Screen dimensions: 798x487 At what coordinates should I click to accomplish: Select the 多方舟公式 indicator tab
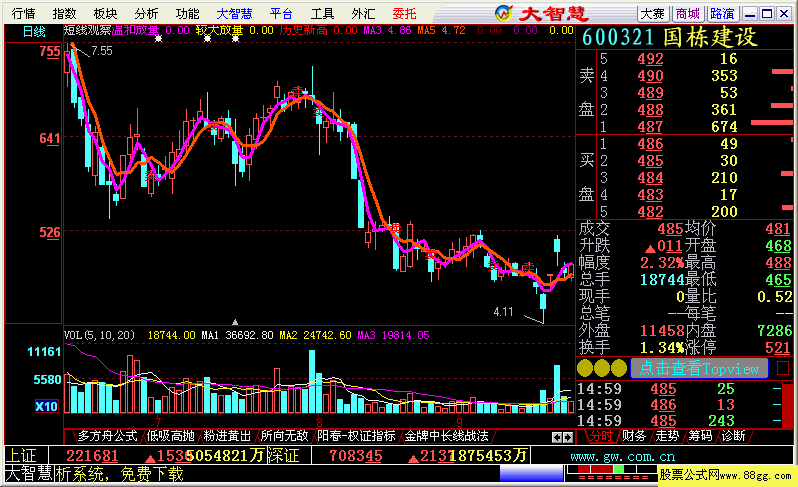point(107,436)
